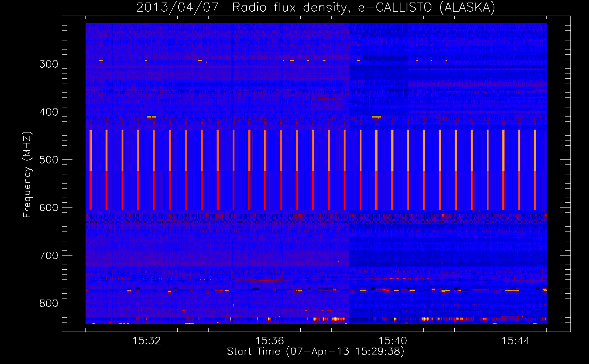589x364 pixels.
Task: Click the '500' frequency axis label
Action: point(49,160)
